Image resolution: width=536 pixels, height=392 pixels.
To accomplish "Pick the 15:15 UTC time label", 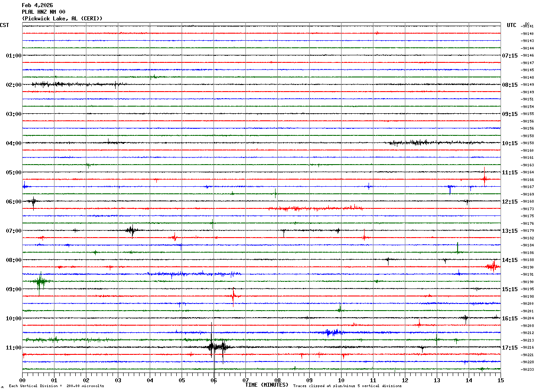I will [x=510, y=289].
